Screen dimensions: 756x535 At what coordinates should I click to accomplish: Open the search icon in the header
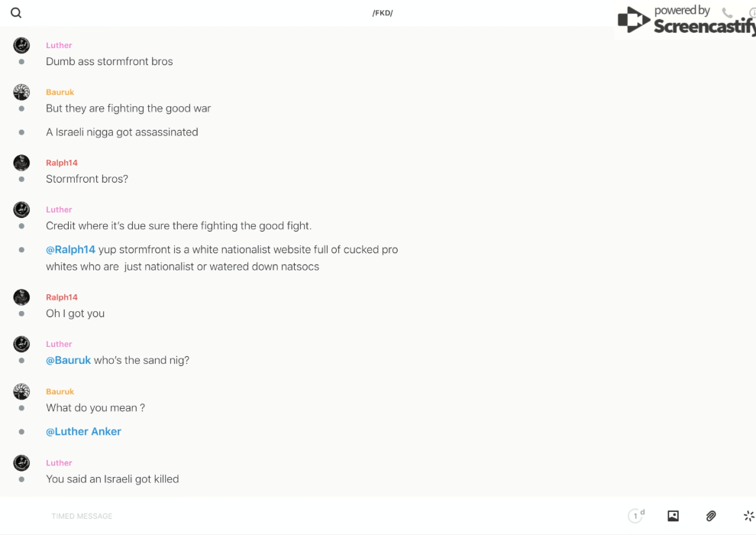(x=16, y=13)
